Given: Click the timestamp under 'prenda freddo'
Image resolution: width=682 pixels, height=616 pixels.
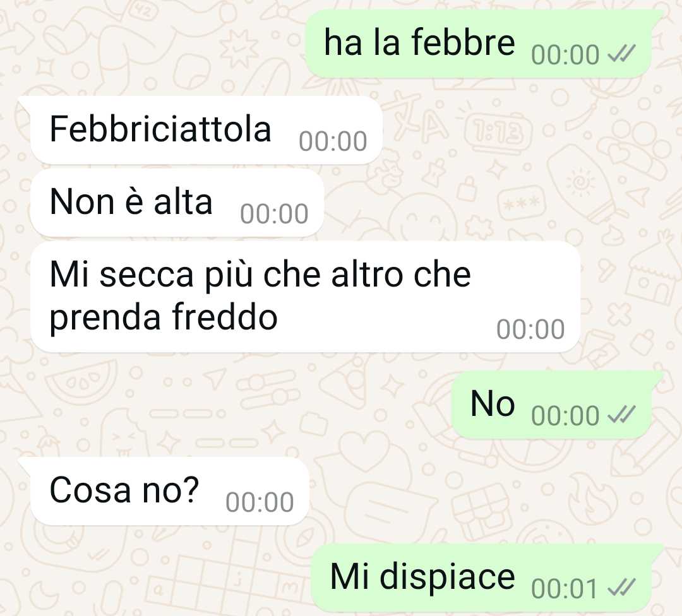Looking at the screenshot, I should 530,329.
